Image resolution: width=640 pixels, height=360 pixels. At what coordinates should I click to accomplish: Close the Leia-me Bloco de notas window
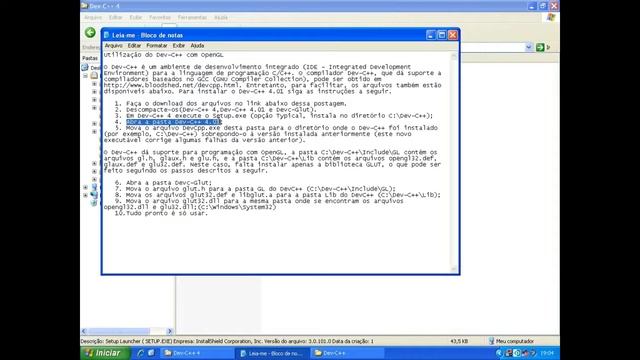point(453,35)
